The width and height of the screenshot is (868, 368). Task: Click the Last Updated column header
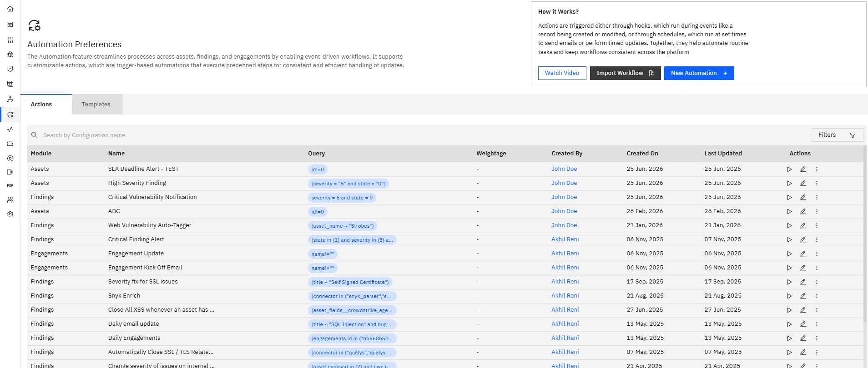point(723,154)
